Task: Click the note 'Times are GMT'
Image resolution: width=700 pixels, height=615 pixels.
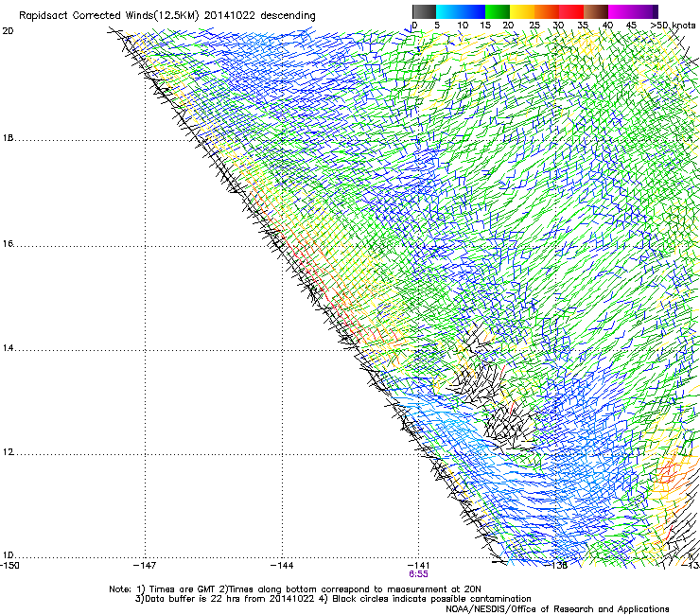Action: coord(183,589)
